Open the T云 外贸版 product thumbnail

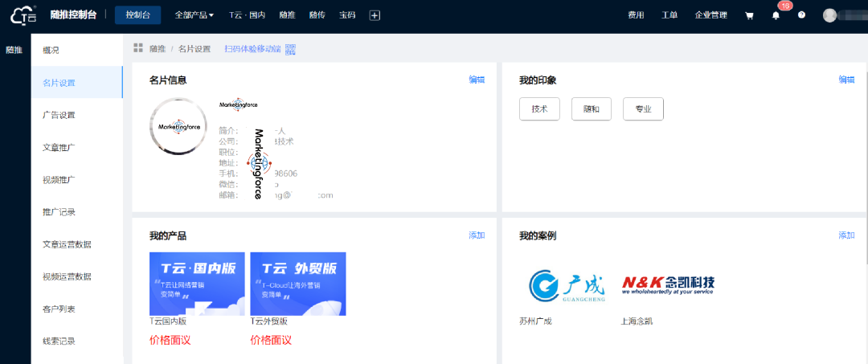298,284
